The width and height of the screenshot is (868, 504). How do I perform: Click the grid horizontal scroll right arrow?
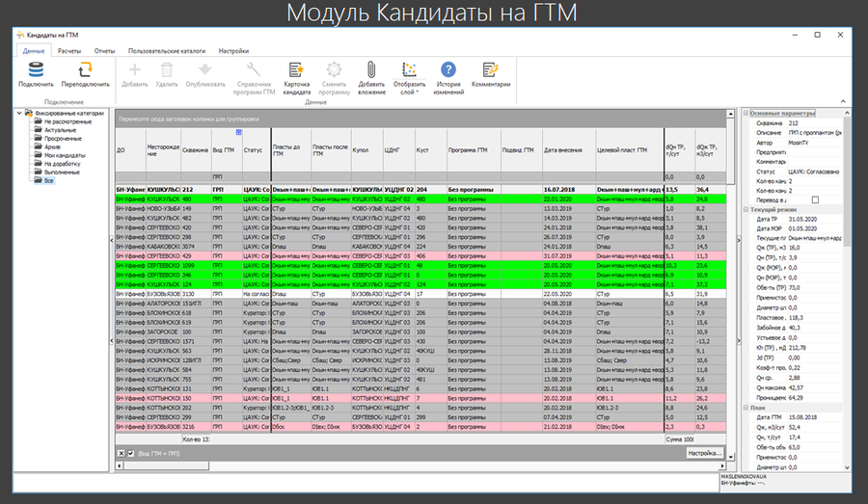pyautogui.click(x=721, y=465)
